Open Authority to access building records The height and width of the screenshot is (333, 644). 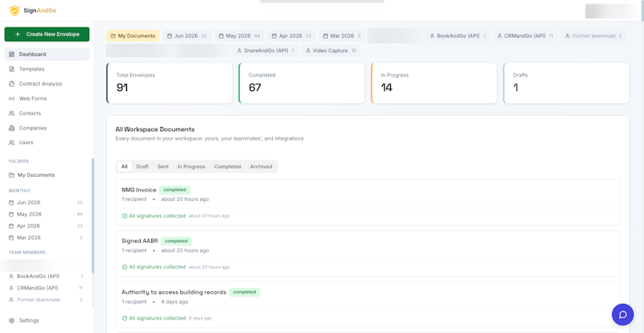click(368, 305)
